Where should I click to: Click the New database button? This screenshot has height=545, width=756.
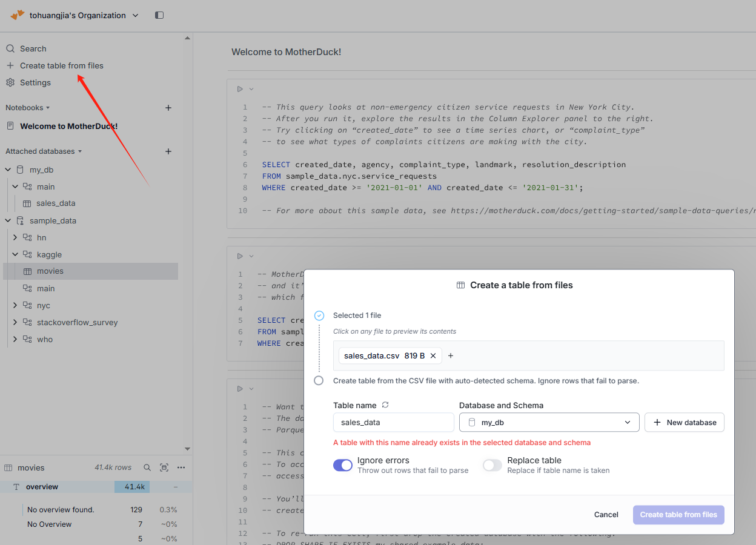pos(685,422)
